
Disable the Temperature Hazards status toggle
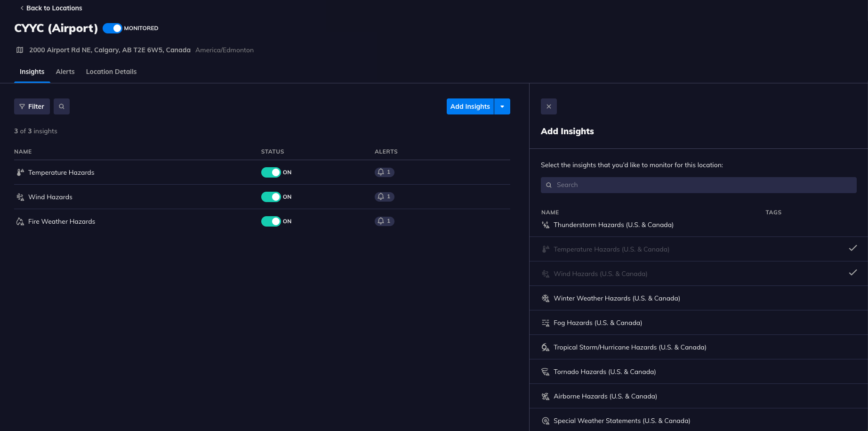pyautogui.click(x=271, y=172)
